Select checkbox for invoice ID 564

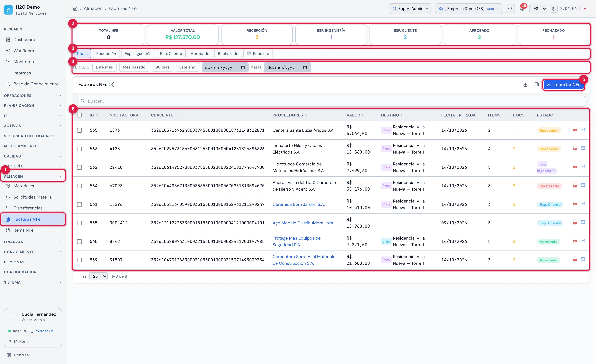(79, 186)
